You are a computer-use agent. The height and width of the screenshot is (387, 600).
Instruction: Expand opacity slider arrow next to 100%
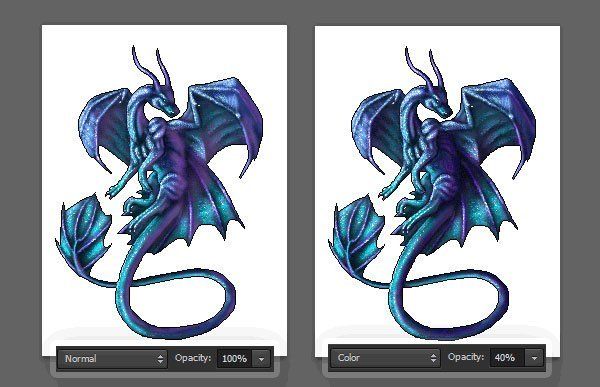[x=262, y=359]
